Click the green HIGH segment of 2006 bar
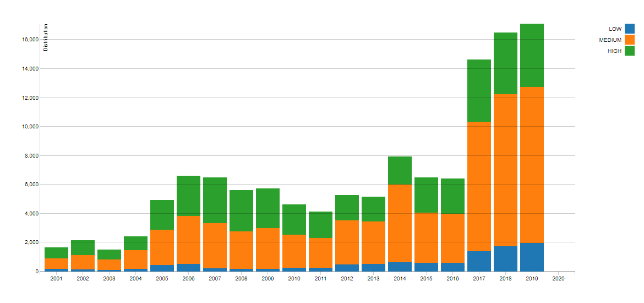 click(188, 196)
